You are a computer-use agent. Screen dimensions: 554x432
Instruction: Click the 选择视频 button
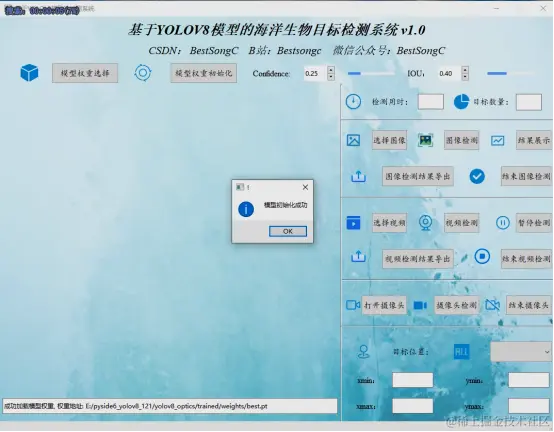point(389,223)
